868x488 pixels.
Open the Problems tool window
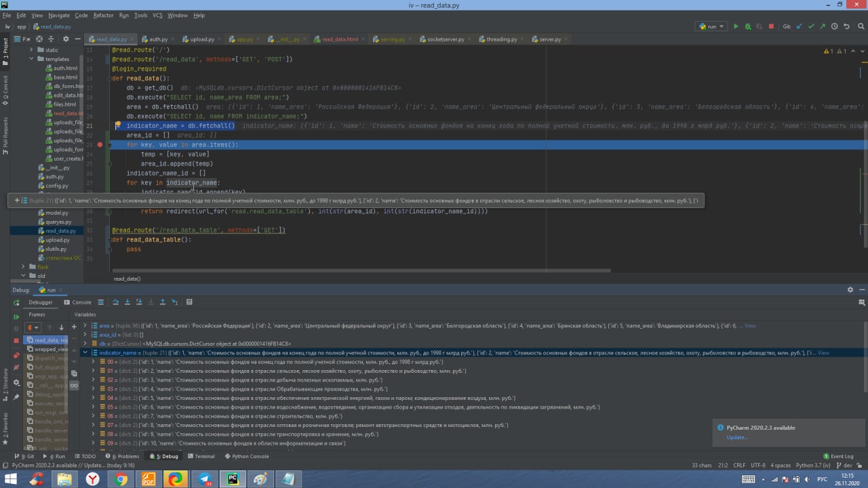[x=123, y=456]
